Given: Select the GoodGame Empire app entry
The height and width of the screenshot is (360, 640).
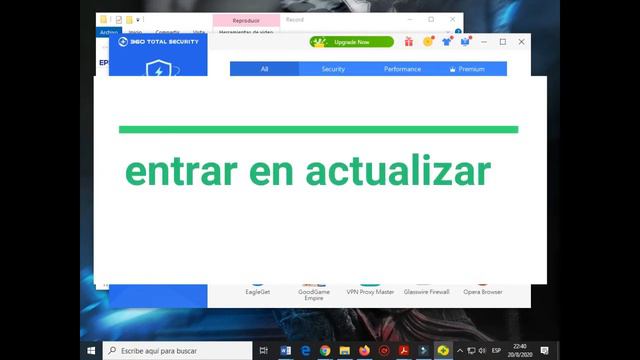Looking at the screenshot, I should (x=314, y=294).
